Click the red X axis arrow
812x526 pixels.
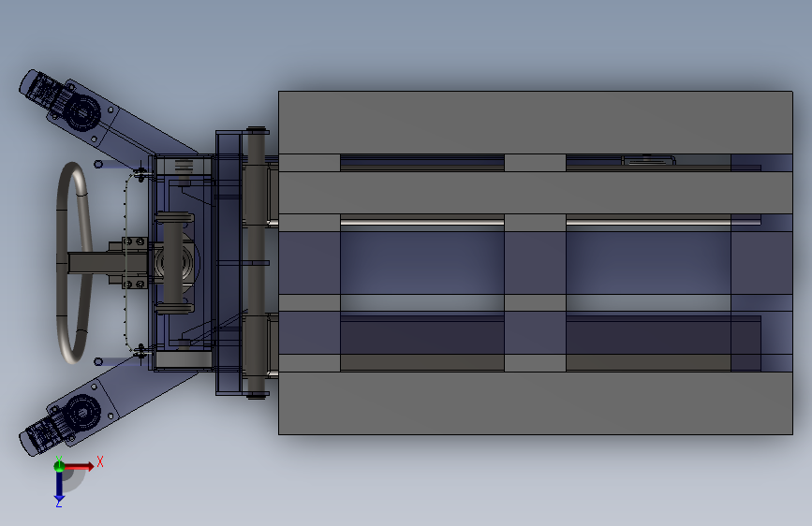(x=78, y=467)
